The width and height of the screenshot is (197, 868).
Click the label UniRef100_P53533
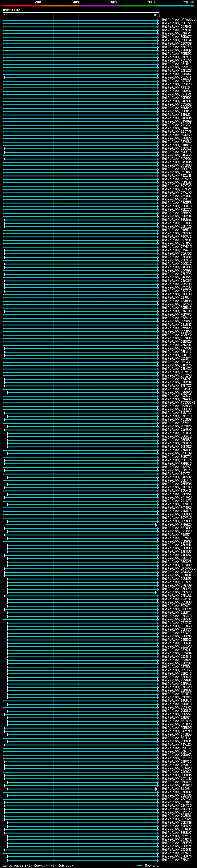point(176,406)
